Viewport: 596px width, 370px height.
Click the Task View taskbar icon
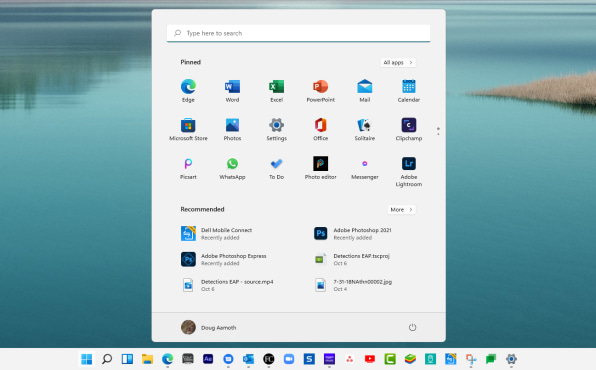tap(127, 359)
